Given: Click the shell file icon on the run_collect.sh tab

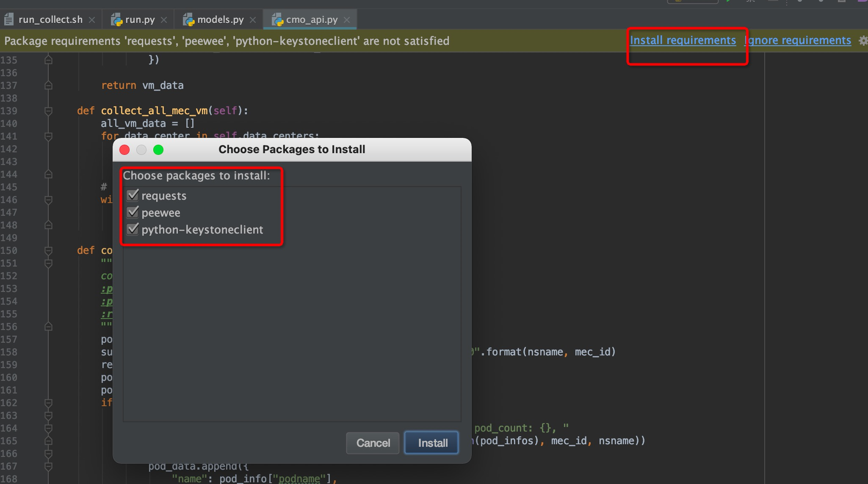Looking at the screenshot, I should (9, 20).
